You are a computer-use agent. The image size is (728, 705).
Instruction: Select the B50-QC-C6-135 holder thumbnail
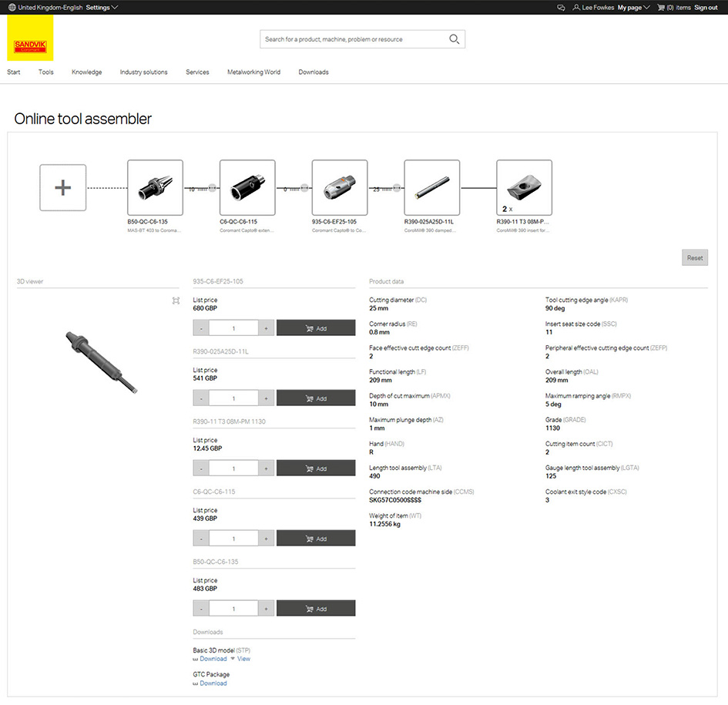coord(155,188)
